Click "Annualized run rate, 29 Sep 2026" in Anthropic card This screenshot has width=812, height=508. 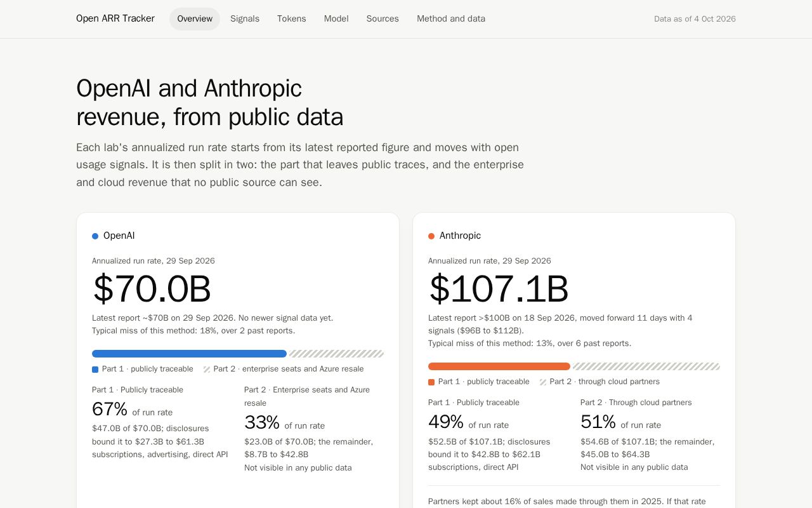click(490, 261)
